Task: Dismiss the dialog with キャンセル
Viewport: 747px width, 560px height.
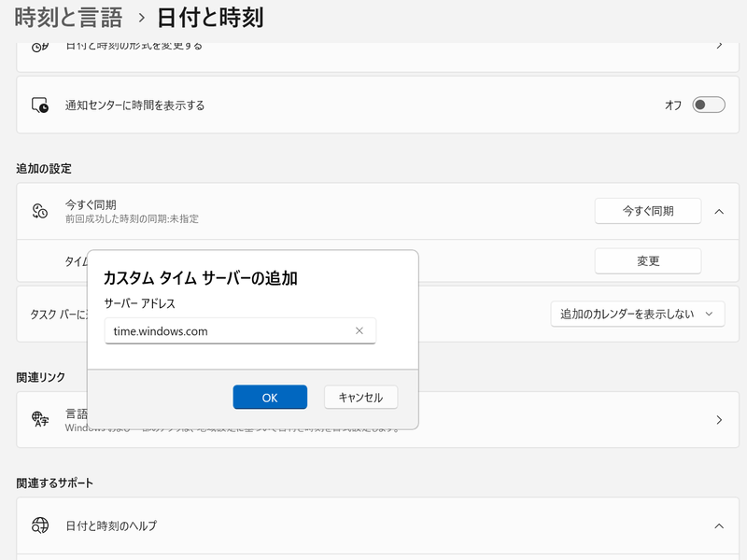Action: point(360,397)
